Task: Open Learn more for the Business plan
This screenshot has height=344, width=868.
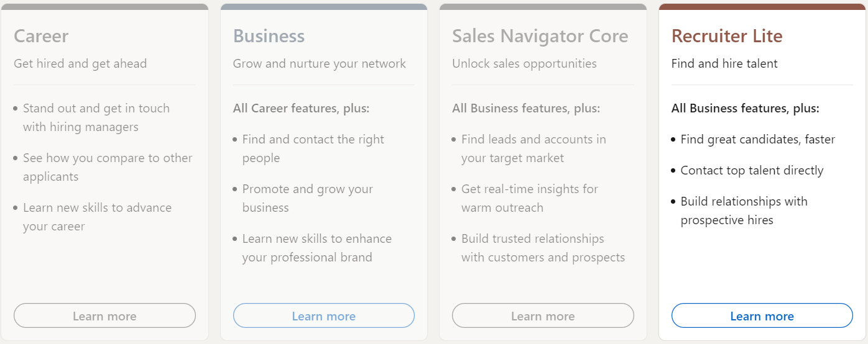Action: [323, 315]
